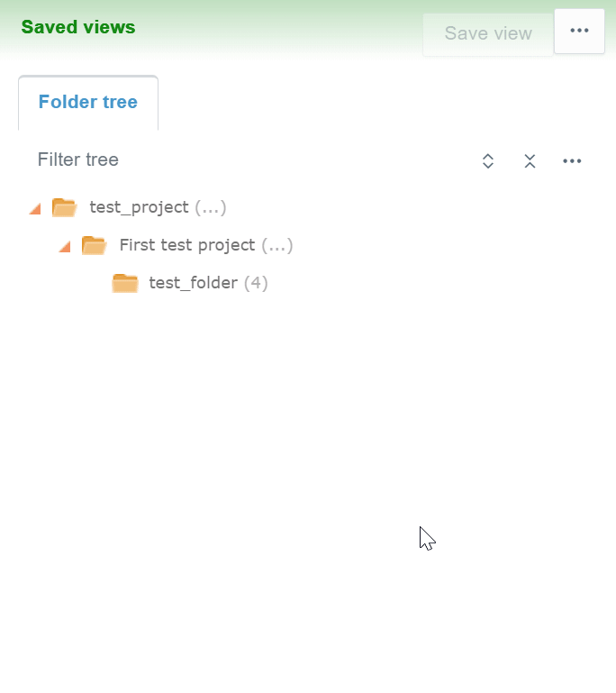Select the test_project tree item label

(x=139, y=207)
